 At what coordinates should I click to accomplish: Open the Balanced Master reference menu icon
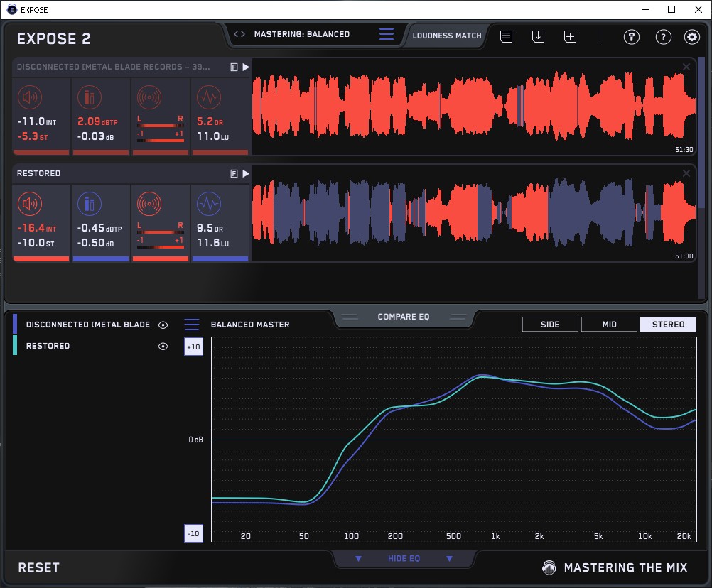coord(192,325)
